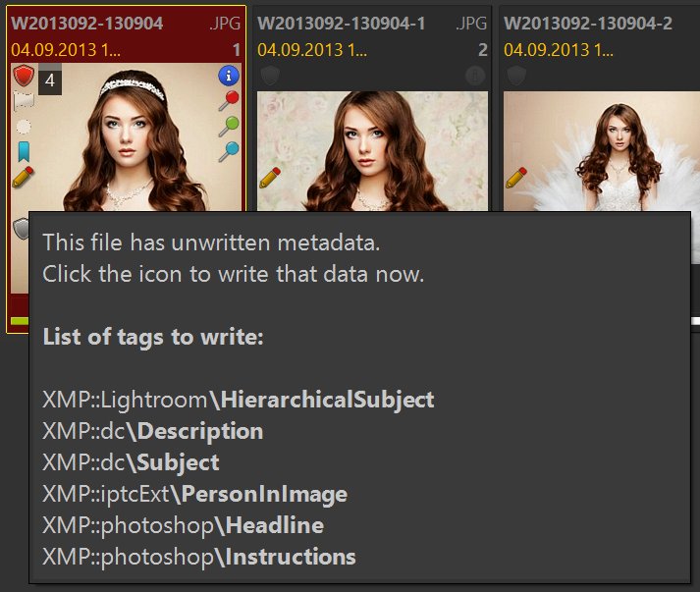Select the W2013092-130904 portrait thumbnail

(127, 136)
